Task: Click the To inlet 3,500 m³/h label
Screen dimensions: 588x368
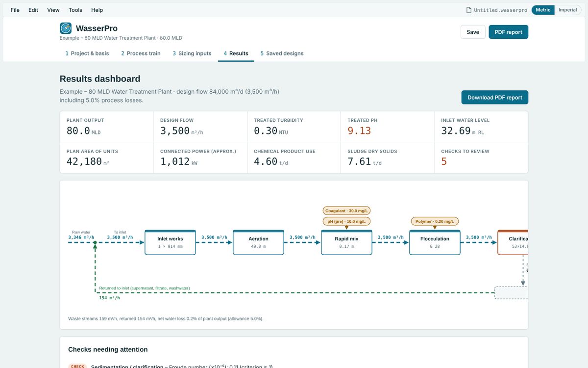Action: [120, 235]
